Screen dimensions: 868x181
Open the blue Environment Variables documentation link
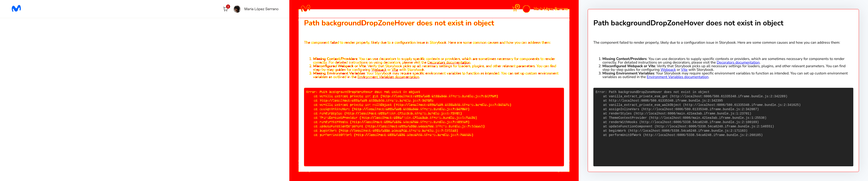[677, 77]
